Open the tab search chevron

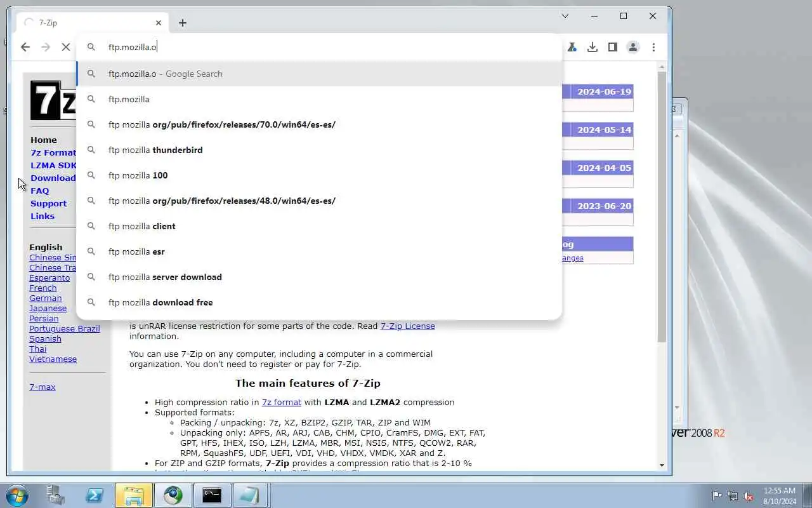pos(565,16)
